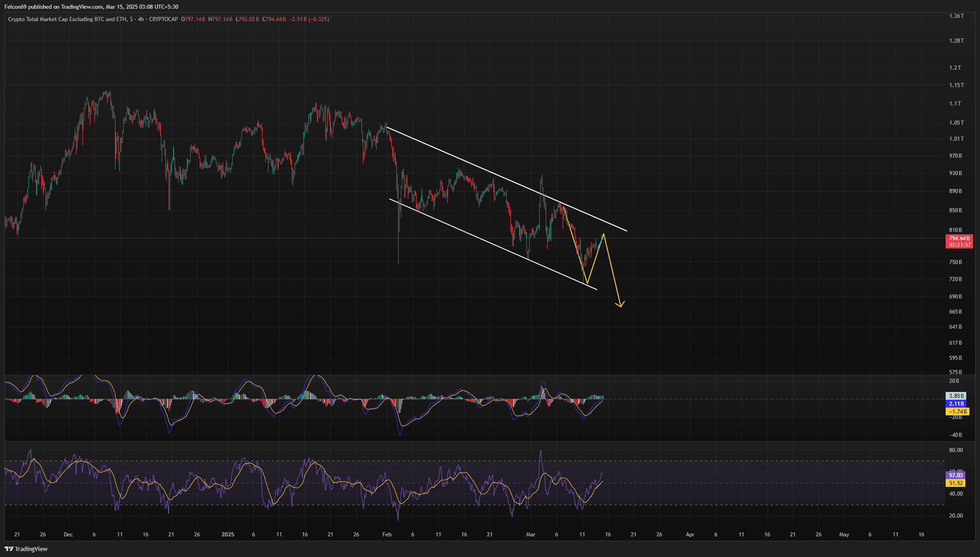Click the -40B level on MACD axis
Screen dimensions: 980x557
(x=955, y=435)
